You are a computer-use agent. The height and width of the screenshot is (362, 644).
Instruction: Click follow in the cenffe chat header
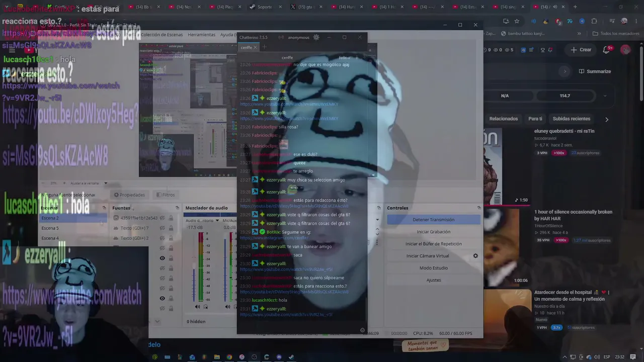pyautogui.click(x=345, y=57)
